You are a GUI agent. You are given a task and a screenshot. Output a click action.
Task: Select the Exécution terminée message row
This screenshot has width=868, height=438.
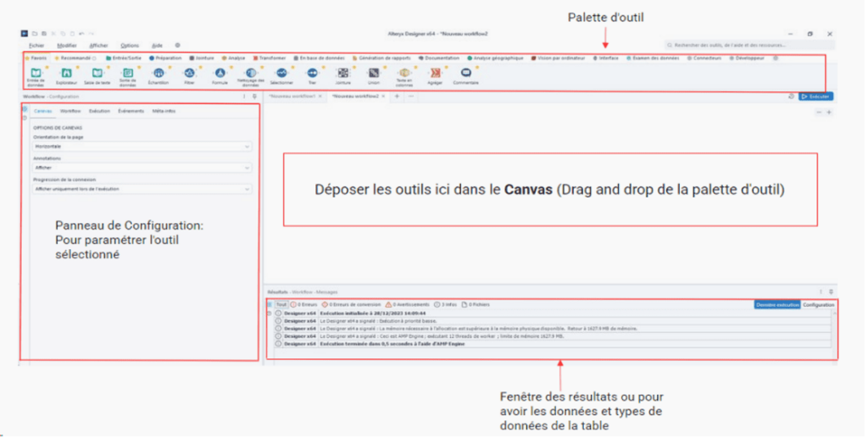tap(553, 344)
